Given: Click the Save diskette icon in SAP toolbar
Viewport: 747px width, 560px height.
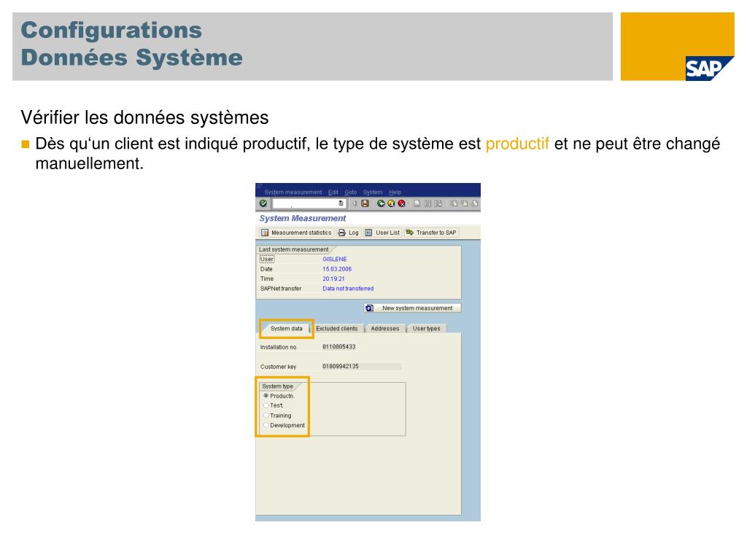Looking at the screenshot, I should (365, 203).
